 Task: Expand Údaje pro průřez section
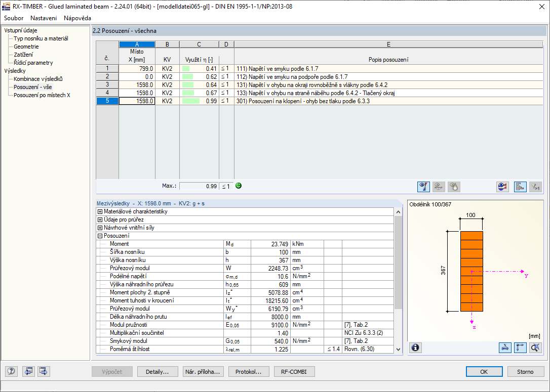[100, 220]
